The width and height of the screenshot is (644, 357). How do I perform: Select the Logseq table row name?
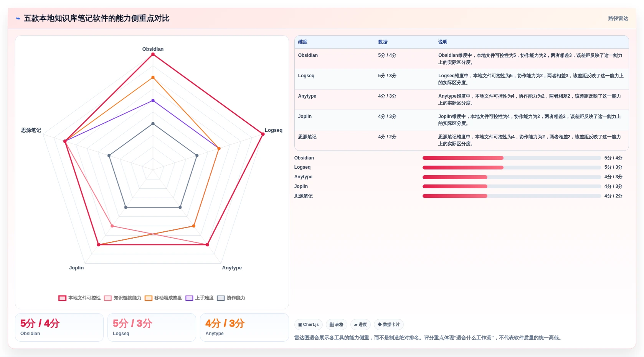pos(306,76)
